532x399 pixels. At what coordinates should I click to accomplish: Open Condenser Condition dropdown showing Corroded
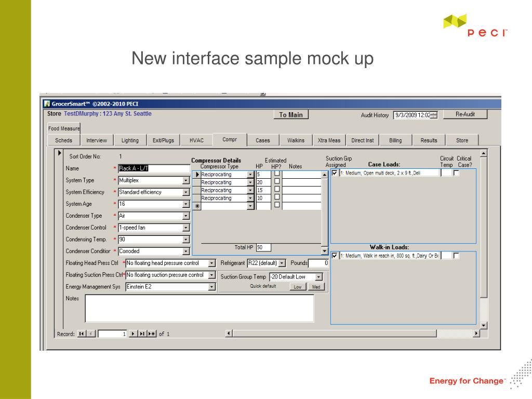pyautogui.click(x=186, y=251)
